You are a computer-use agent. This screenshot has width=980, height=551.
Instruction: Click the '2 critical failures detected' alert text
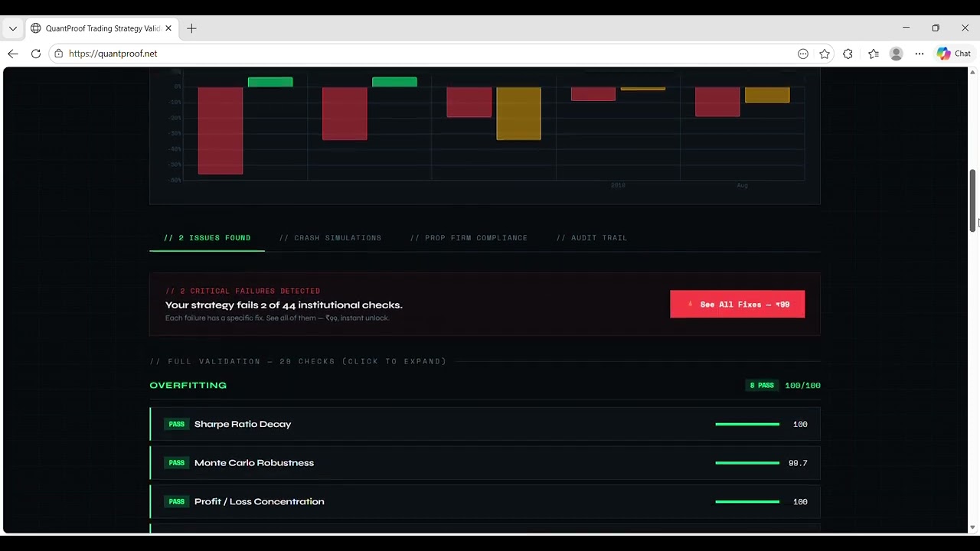[243, 291]
